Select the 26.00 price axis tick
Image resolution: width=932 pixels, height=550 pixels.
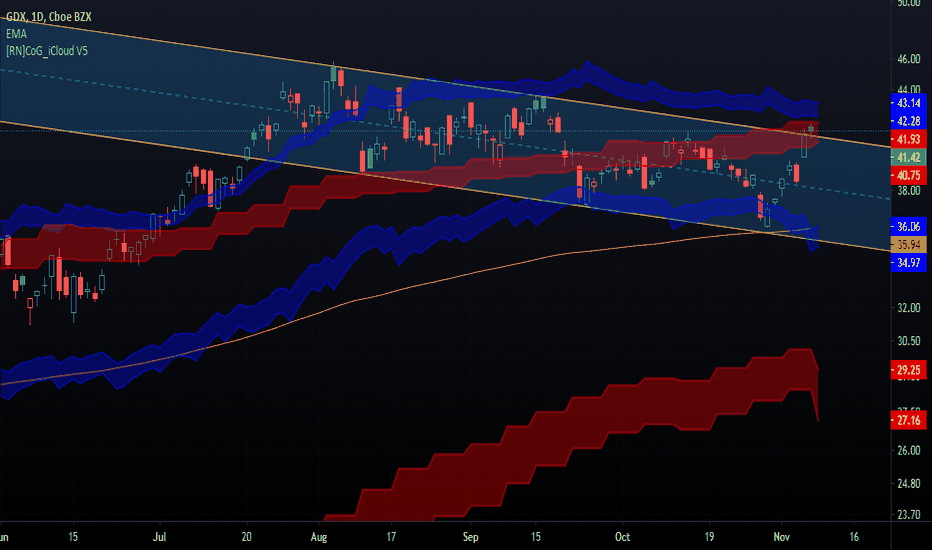(x=909, y=451)
